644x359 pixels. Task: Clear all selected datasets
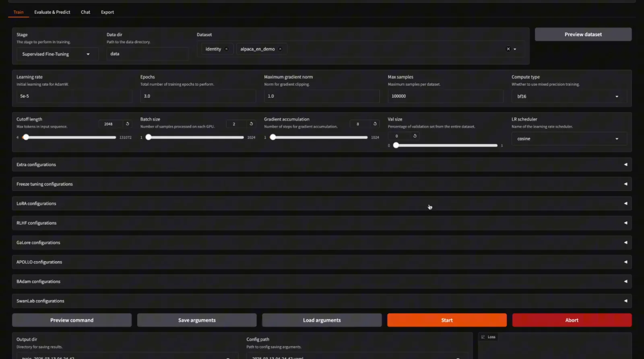tap(508, 49)
